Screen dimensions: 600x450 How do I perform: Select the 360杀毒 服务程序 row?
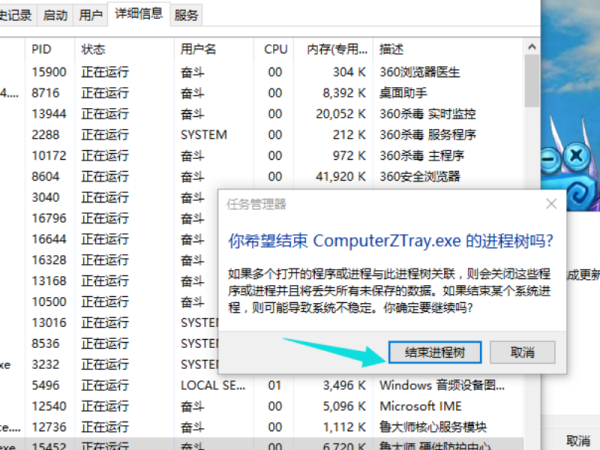click(x=261, y=135)
